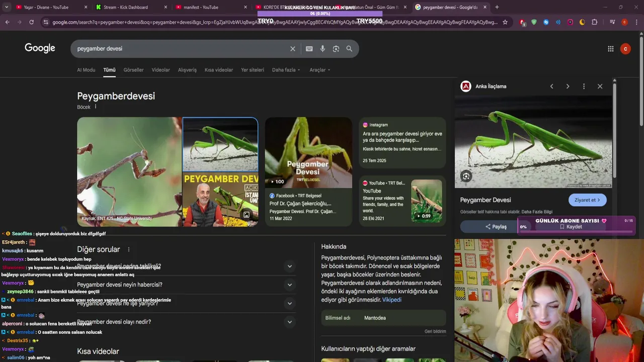The image size is (644, 362).
Task: Open the media control music-note icon
Action: point(612,22)
